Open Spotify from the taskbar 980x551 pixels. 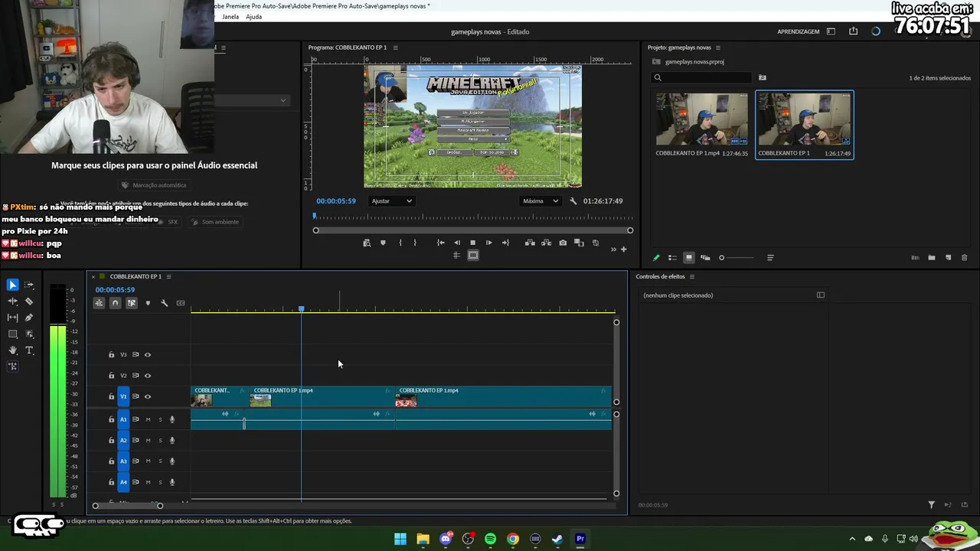(x=491, y=539)
